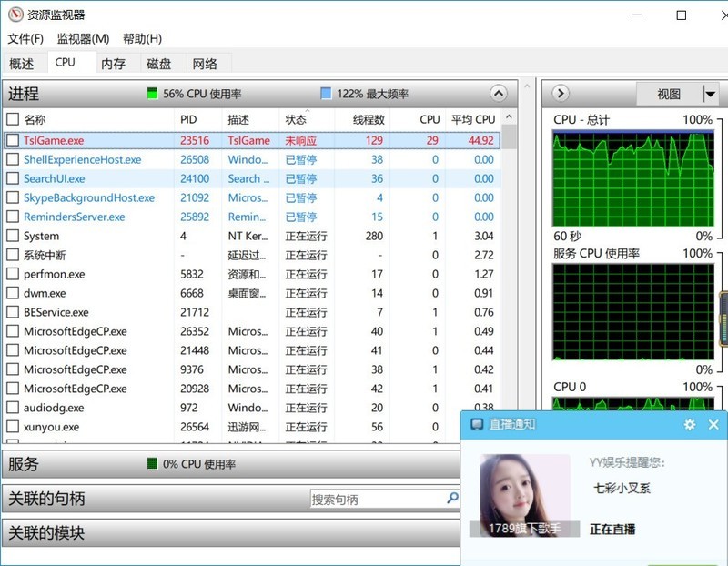Click the chat bubble icon in the 直播通知 header
The height and width of the screenshot is (566, 728).
(x=475, y=425)
